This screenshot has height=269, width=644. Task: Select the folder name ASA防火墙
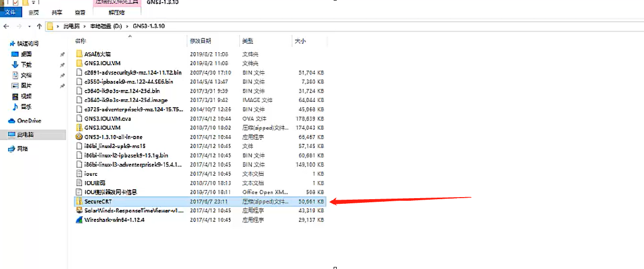point(98,54)
